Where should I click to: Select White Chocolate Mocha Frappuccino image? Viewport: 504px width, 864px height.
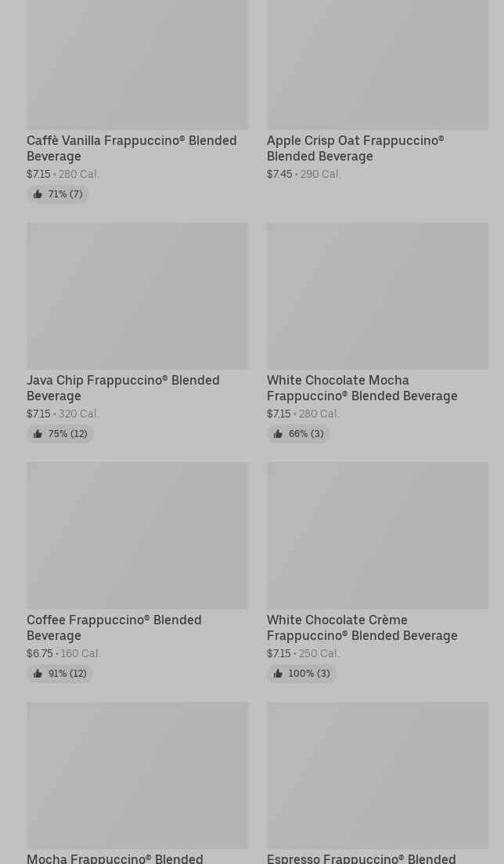[377, 296]
